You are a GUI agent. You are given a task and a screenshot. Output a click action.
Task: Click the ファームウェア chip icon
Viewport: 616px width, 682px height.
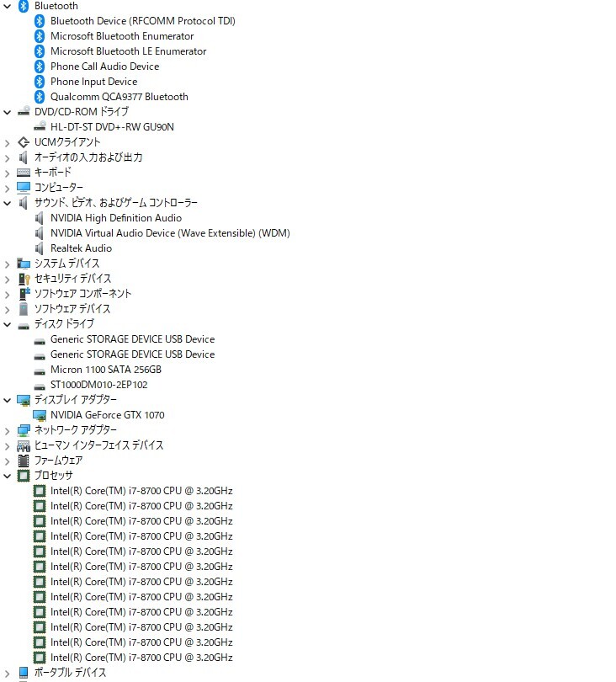(x=24, y=461)
